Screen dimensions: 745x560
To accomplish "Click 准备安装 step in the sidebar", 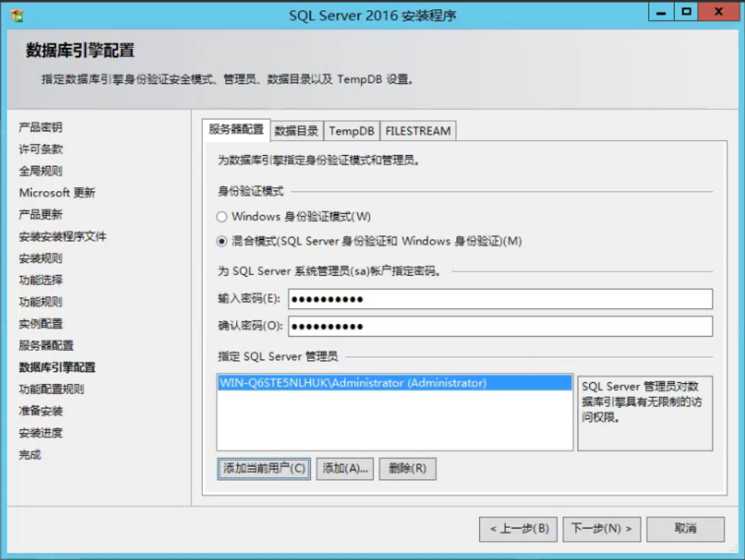I will pyautogui.click(x=41, y=411).
